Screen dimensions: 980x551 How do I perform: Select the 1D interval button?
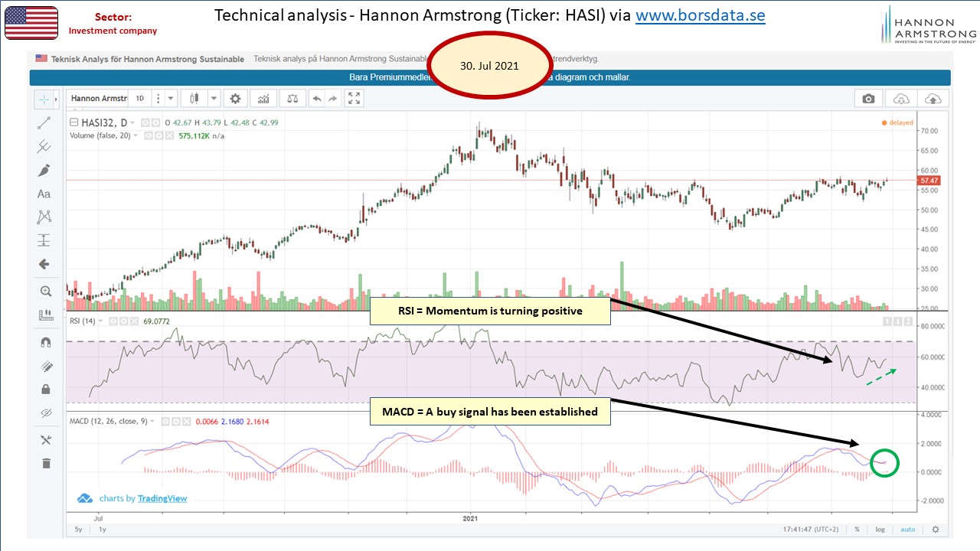click(x=140, y=99)
